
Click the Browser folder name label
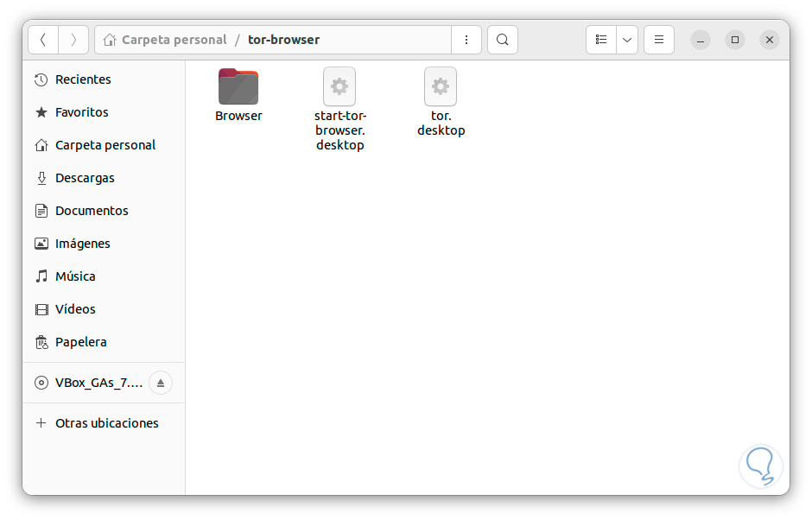point(238,116)
